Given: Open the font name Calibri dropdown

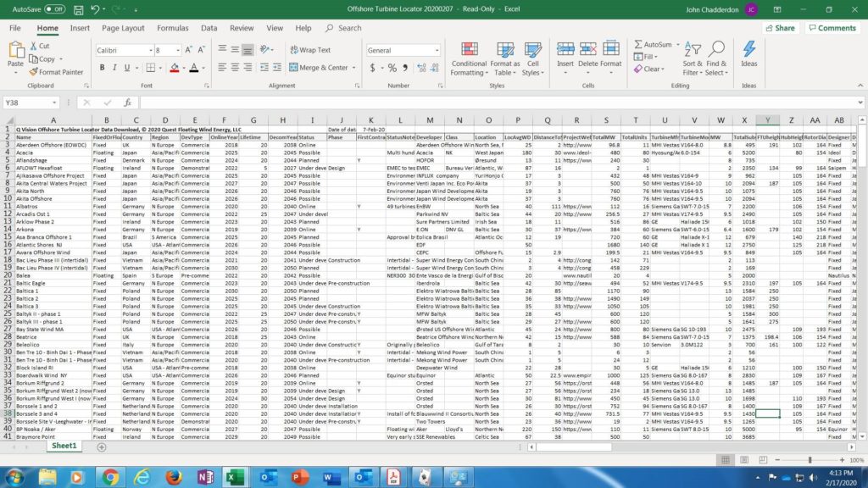Looking at the screenshot, I should click(x=150, y=50).
